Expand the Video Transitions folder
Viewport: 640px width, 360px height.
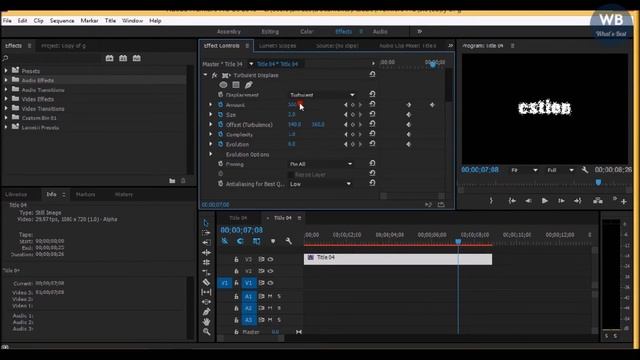6,109
